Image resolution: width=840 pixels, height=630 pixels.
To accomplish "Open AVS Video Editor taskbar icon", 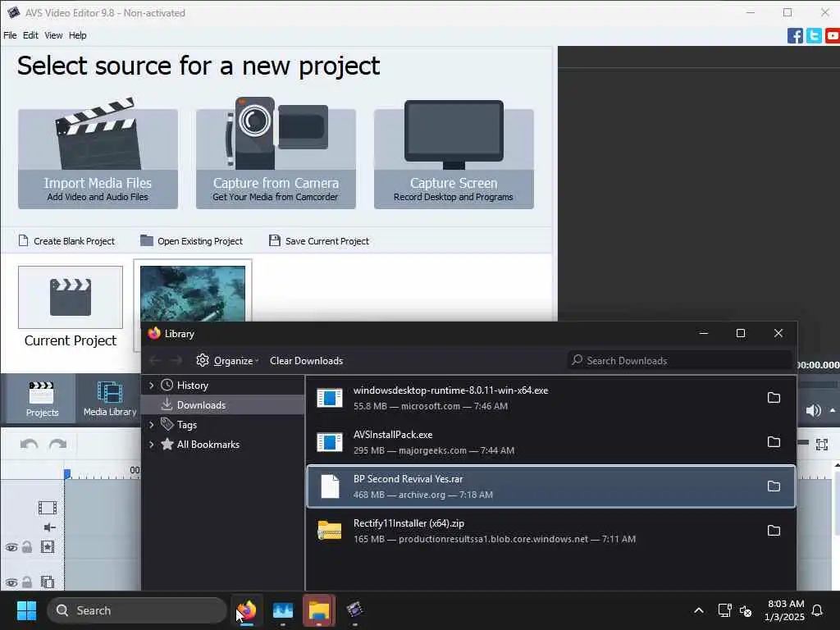I will pyautogui.click(x=354, y=610).
